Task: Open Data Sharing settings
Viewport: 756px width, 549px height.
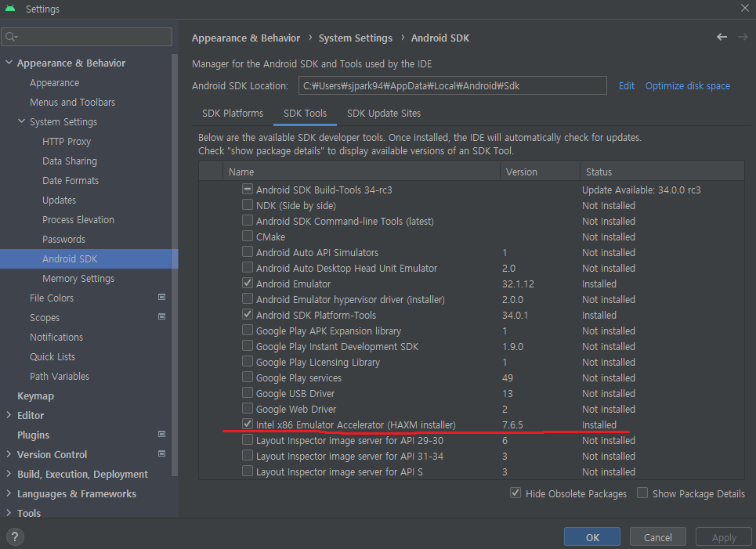Action: (70, 161)
